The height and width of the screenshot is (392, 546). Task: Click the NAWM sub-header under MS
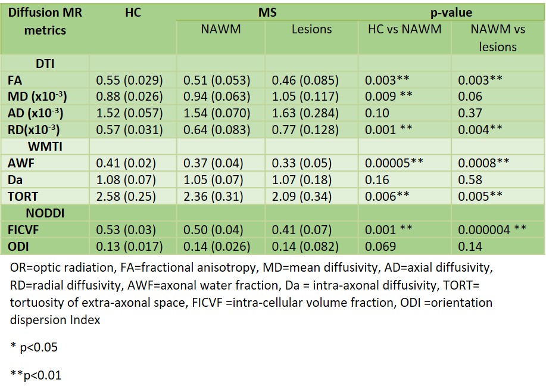click(x=221, y=29)
